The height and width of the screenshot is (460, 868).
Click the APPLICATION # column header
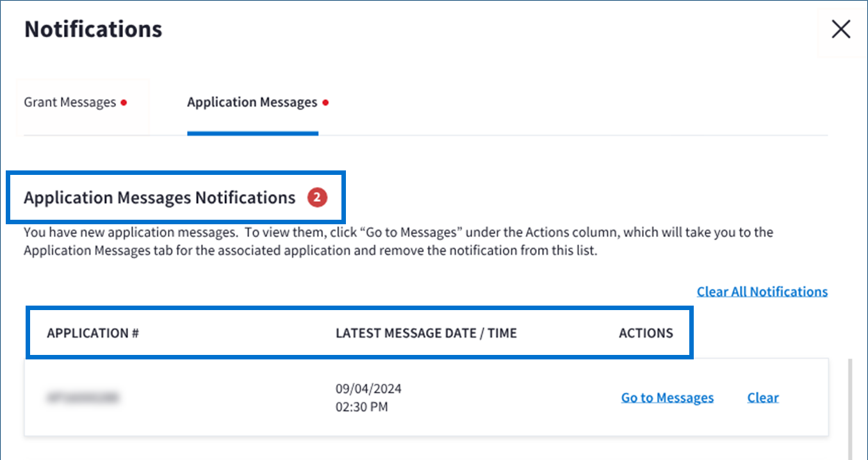click(93, 333)
